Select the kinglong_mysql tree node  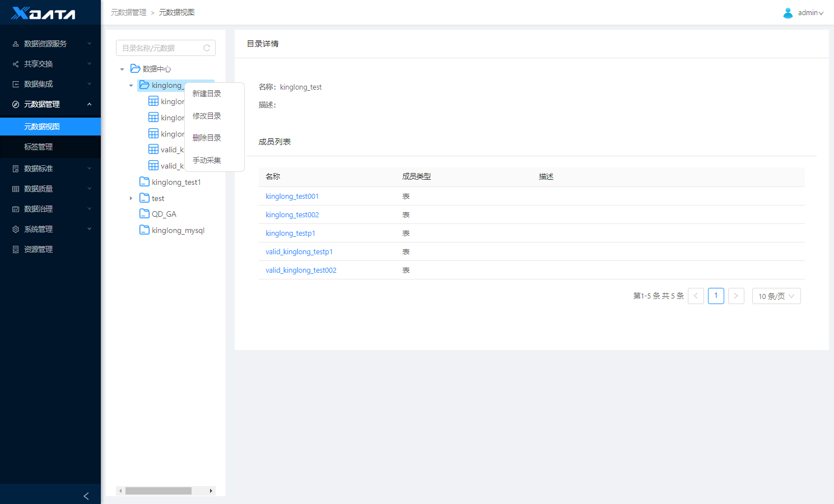tap(178, 230)
